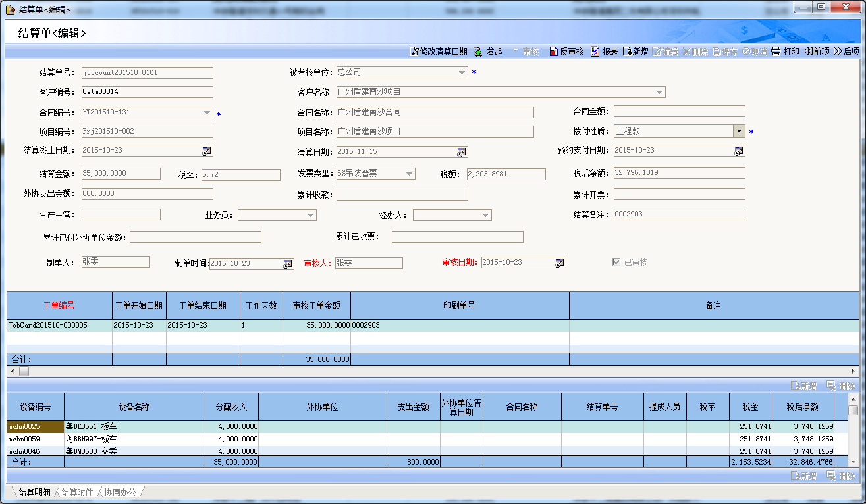Open the 被考核单位 dropdown
The image size is (866, 504).
462,72
